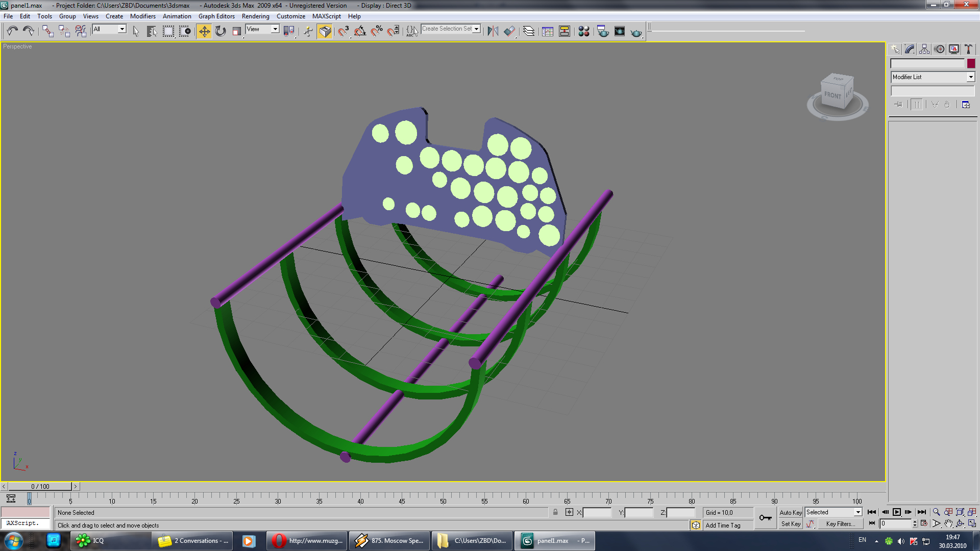Open the Material Editor
Viewport: 980px width, 551px height.
584,32
